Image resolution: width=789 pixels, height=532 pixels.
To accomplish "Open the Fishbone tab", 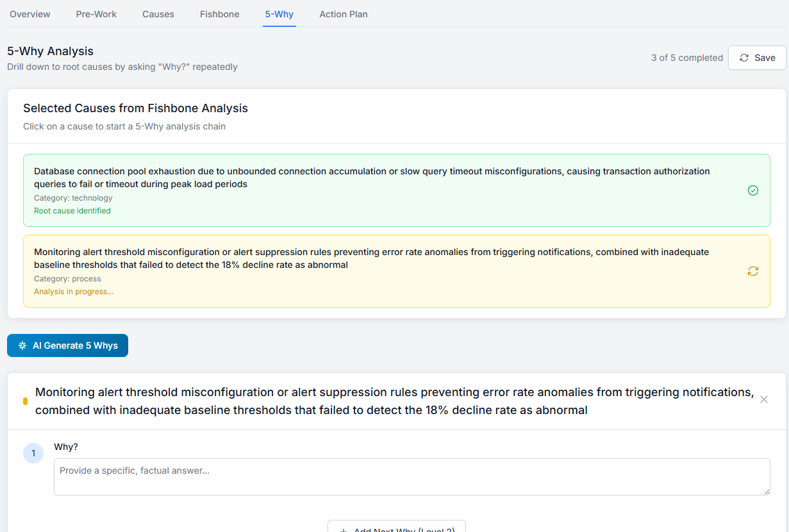I will (x=220, y=14).
